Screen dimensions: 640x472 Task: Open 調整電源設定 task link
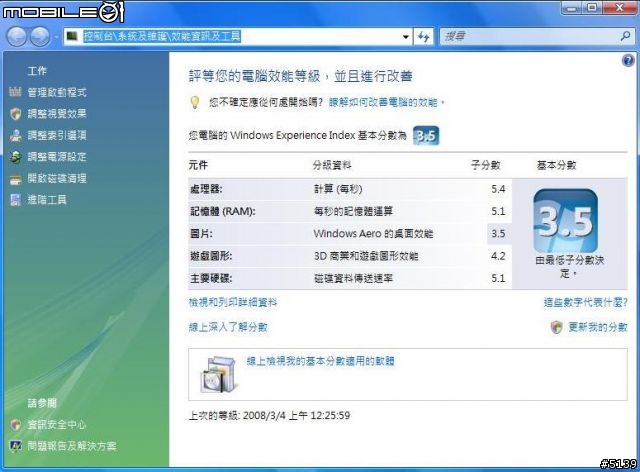click(57, 157)
